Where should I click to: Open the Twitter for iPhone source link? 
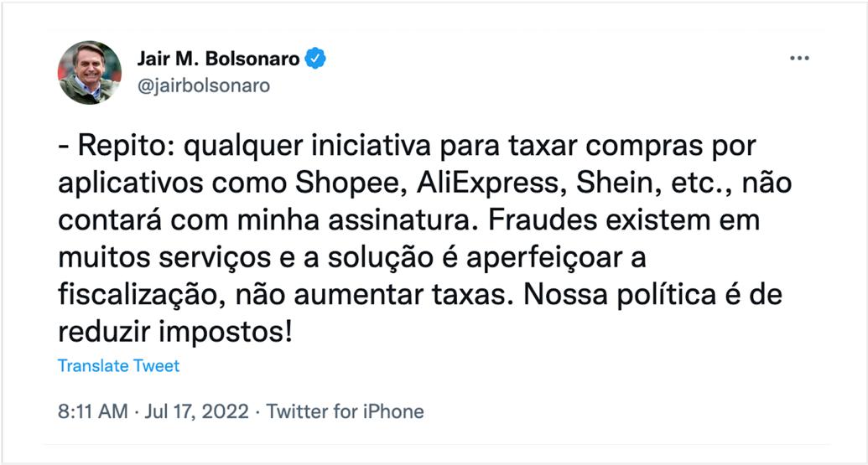346,411
